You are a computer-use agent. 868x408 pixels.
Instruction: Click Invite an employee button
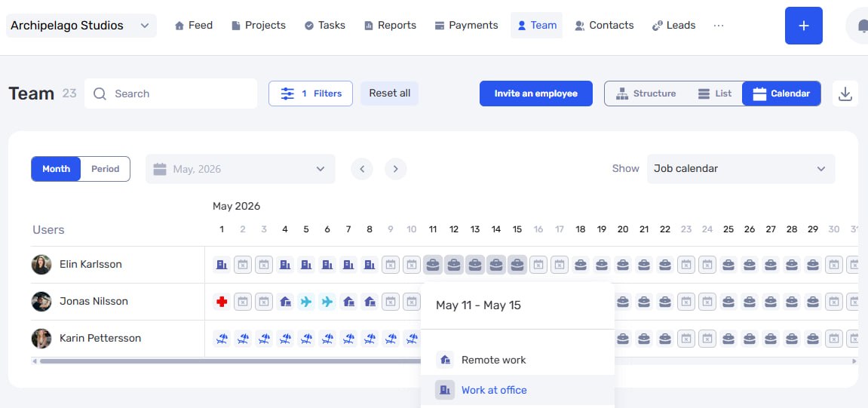pyautogui.click(x=536, y=94)
